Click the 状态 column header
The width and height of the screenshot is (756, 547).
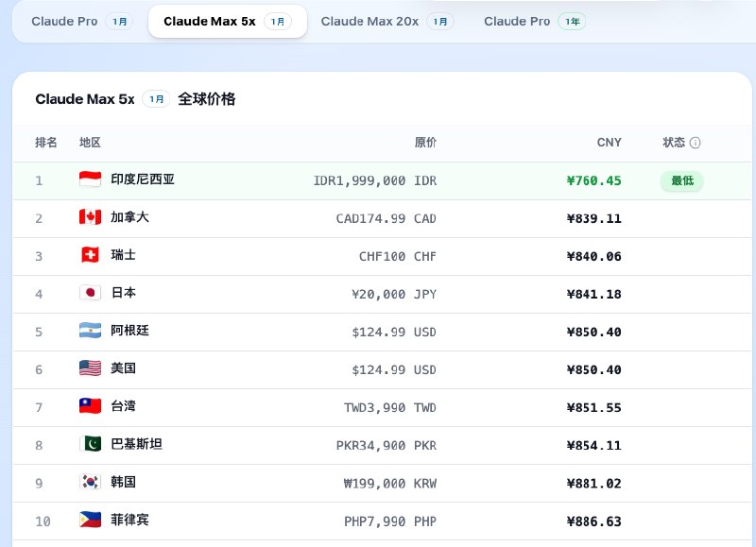point(674,143)
